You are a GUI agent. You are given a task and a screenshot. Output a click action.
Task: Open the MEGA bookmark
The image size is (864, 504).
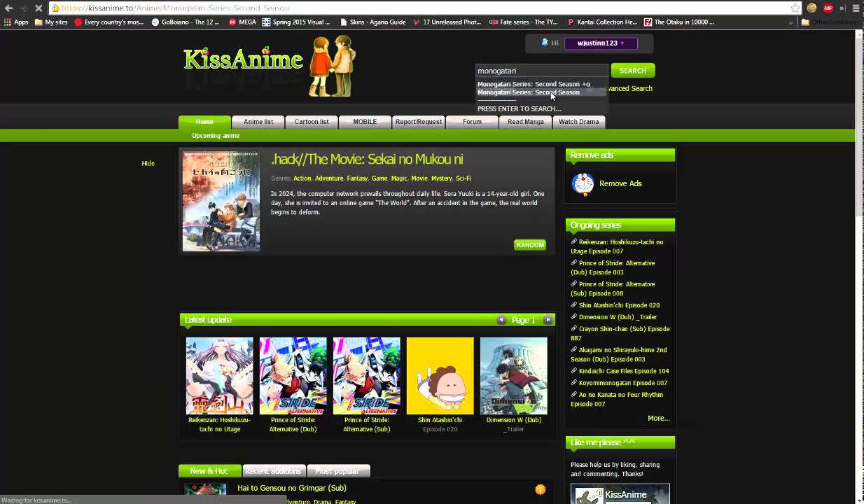pyautogui.click(x=243, y=22)
